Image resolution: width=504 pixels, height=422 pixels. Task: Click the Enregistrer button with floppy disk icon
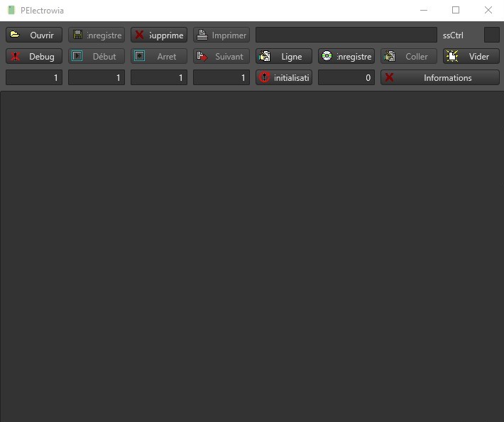pyautogui.click(x=97, y=35)
